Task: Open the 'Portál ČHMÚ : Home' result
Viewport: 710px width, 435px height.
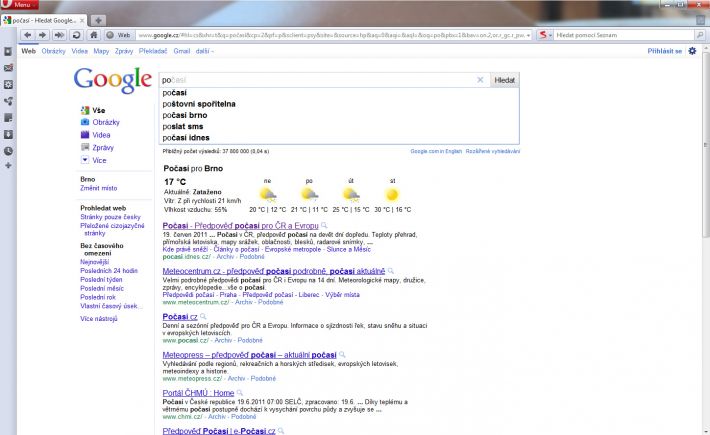Action: point(198,393)
